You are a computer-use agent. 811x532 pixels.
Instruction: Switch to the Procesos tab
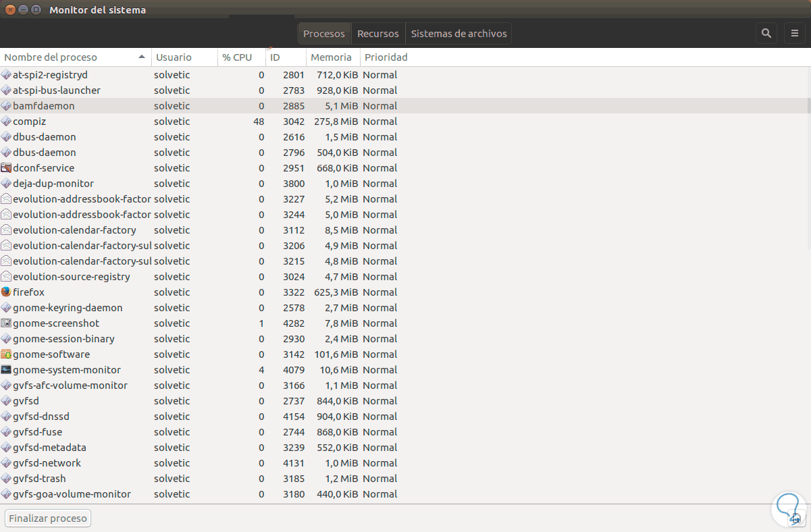pos(324,33)
